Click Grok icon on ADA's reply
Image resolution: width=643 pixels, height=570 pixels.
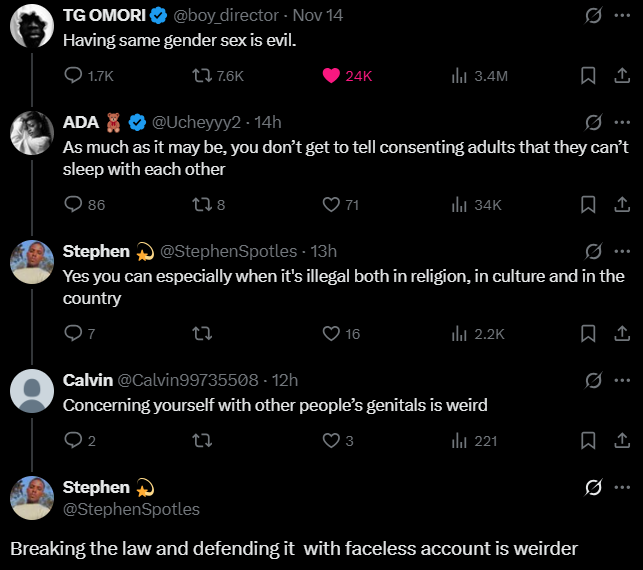click(592, 123)
